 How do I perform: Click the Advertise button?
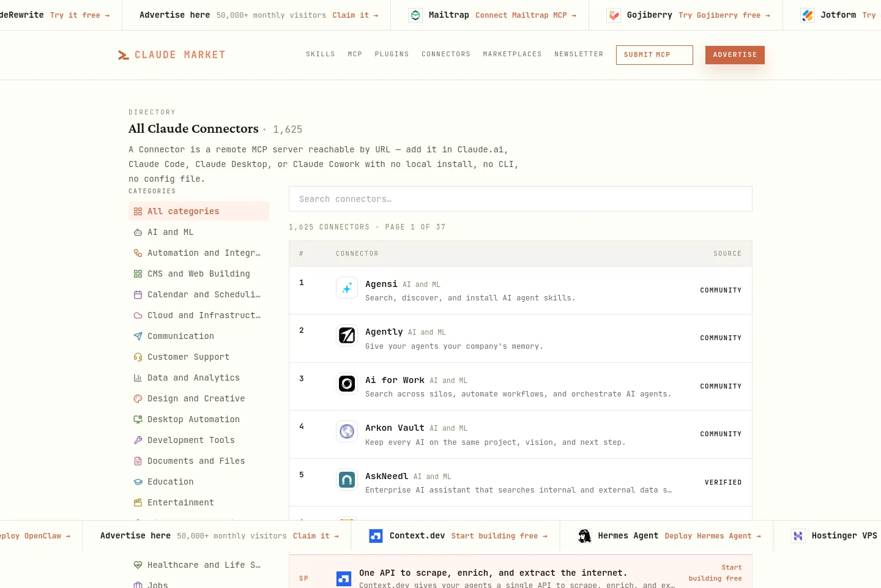(x=735, y=55)
